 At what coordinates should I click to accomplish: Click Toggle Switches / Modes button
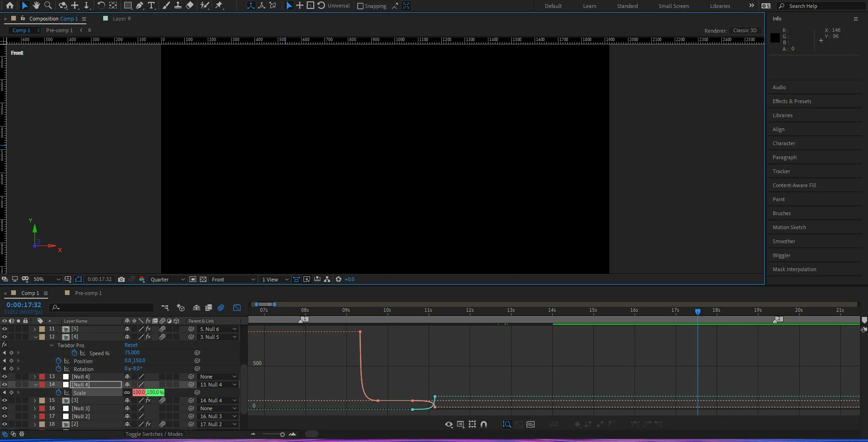pos(154,434)
